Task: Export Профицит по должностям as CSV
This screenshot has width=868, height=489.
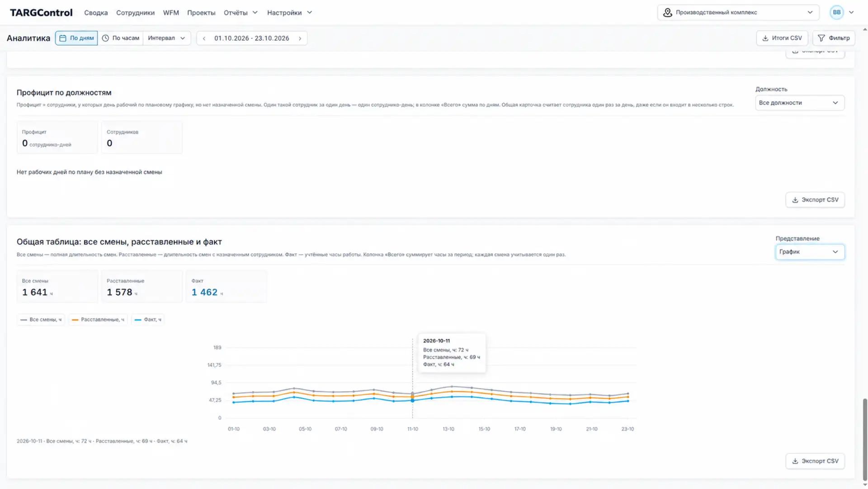Action: click(815, 200)
